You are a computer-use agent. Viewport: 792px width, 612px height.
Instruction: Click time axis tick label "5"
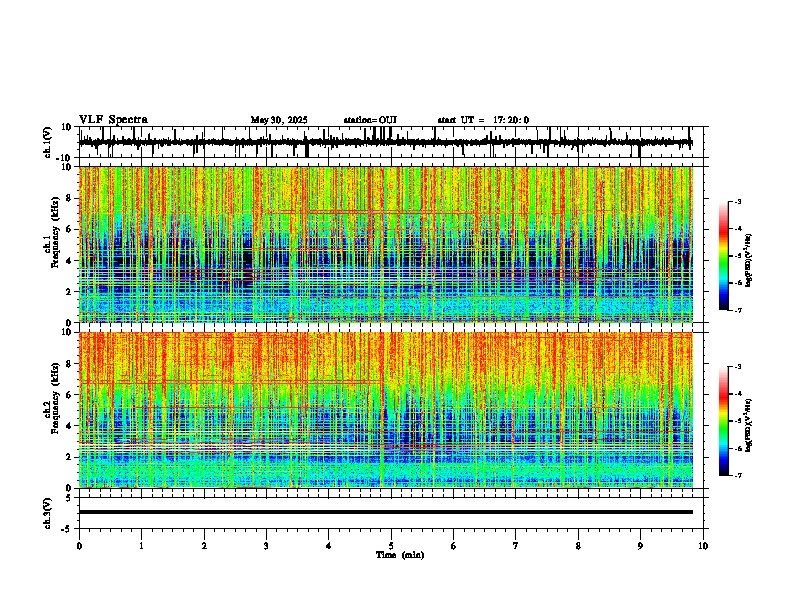pos(391,546)
